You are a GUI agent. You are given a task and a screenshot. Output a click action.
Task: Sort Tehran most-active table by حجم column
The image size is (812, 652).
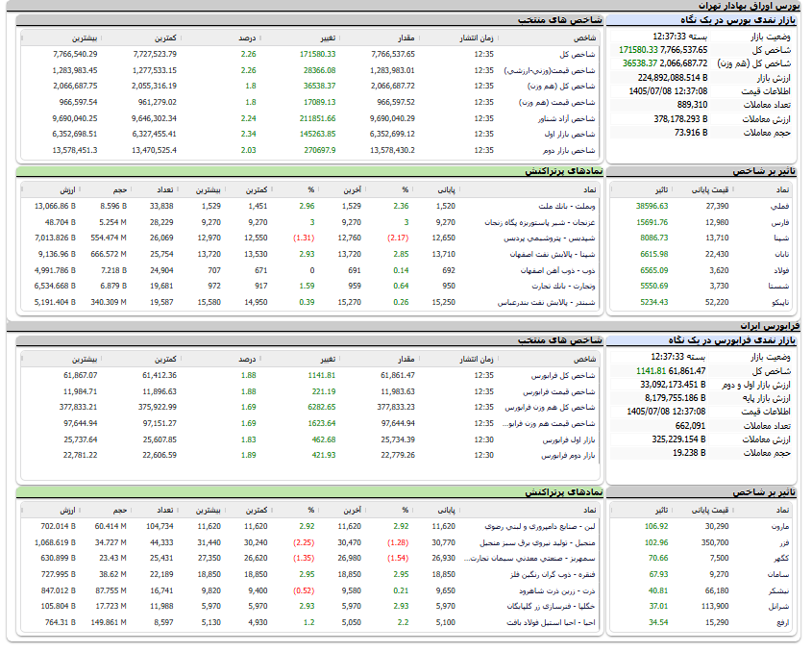click(119, 190)
